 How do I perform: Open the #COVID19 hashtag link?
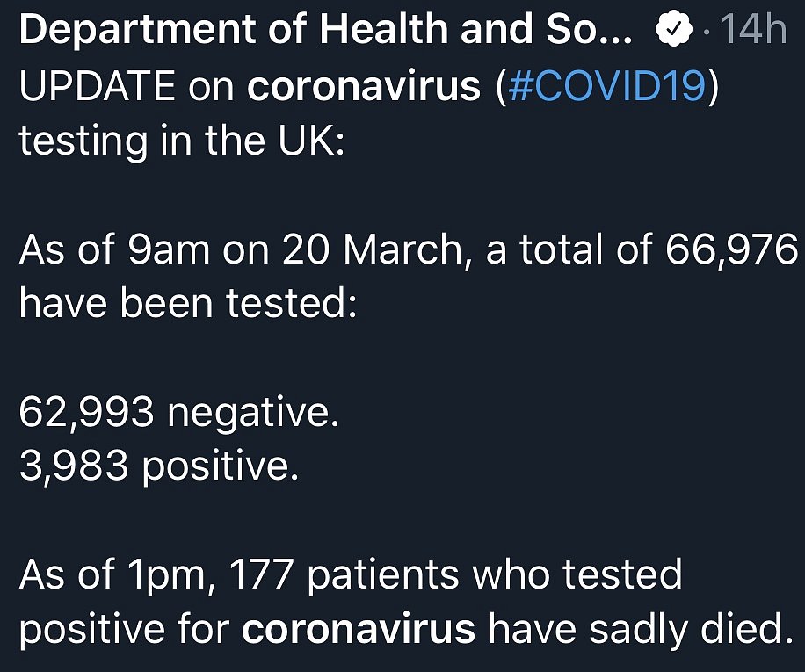607,85
